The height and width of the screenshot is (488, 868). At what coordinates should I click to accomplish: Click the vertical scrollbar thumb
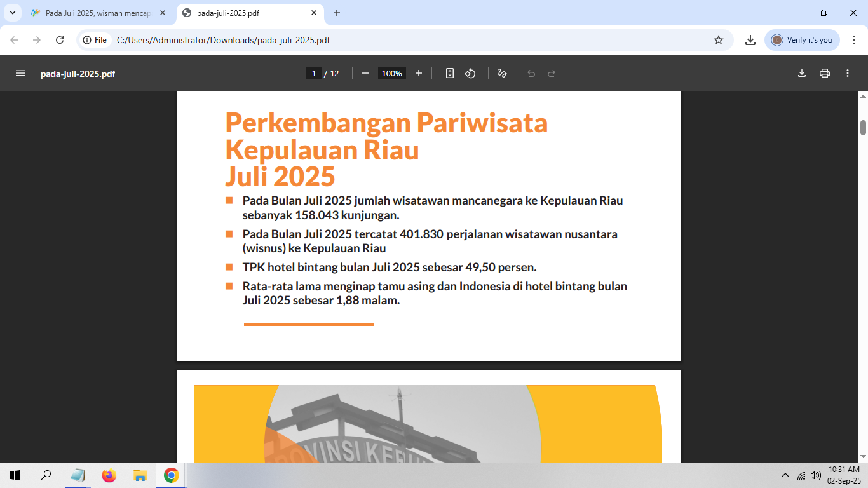pyautogui.click(x=864, y=127)
